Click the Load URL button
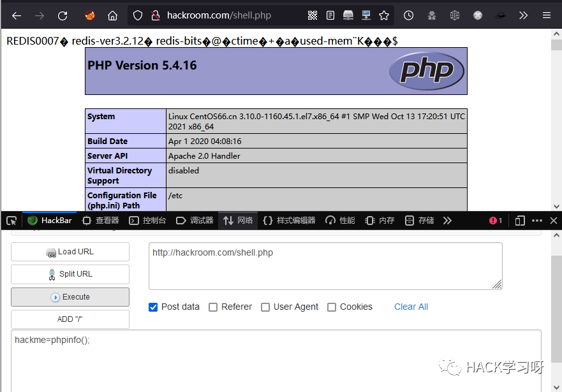 [70, 252]
